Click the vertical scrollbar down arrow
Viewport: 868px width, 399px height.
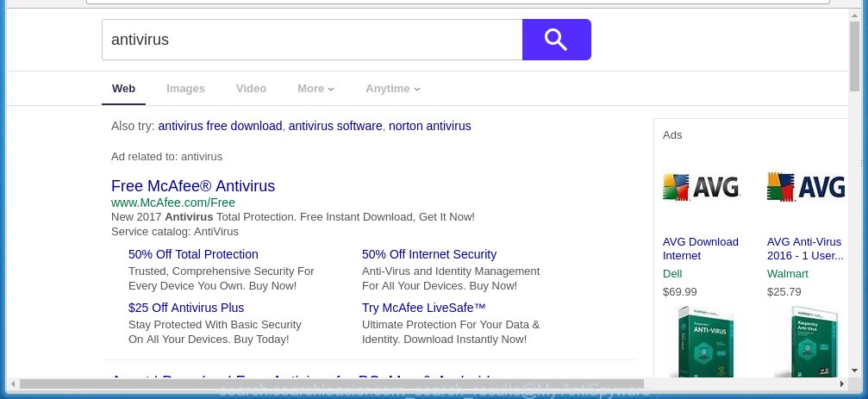coord(854,371)
